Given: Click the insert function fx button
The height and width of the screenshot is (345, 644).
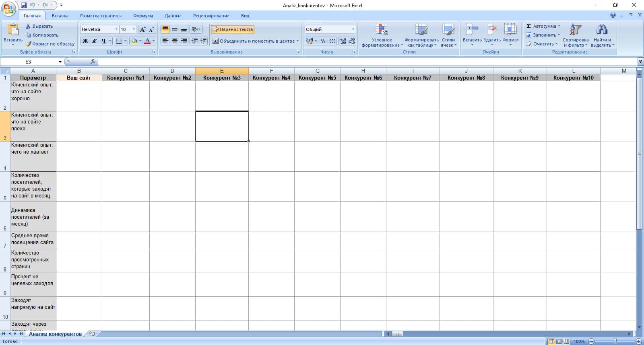Looking at the screenshot, I should [x=93, y=62].
